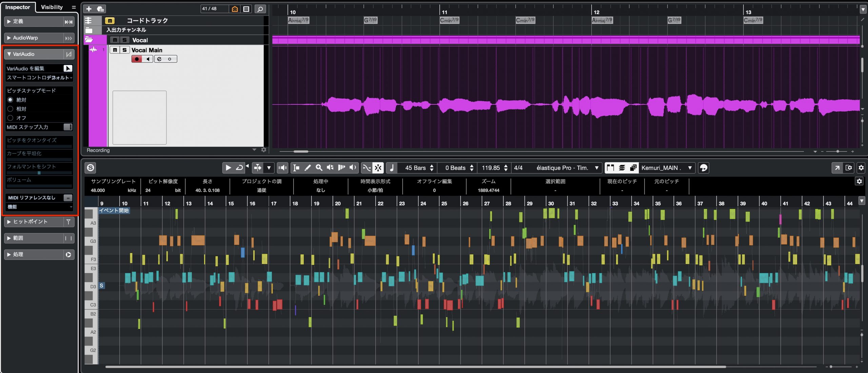
Task: Solo the Vocal folder track
Action: click(x=124, y=40)
